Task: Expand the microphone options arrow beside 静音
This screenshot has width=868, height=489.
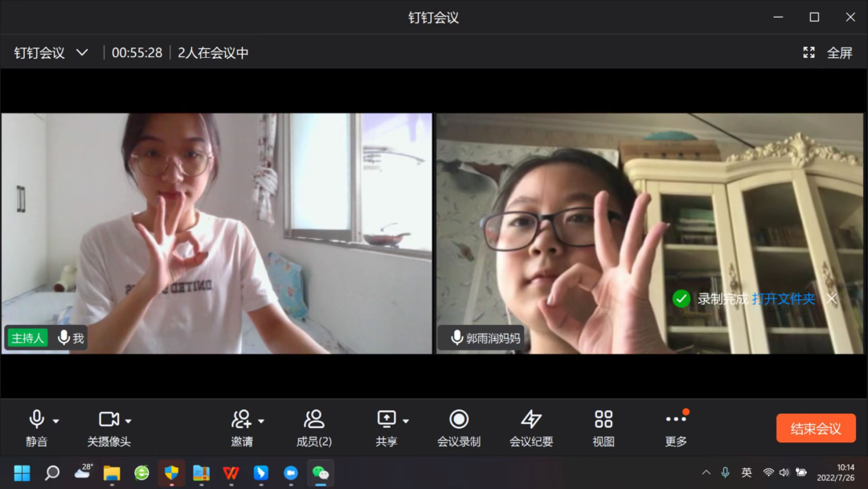Action: (56, 421)
